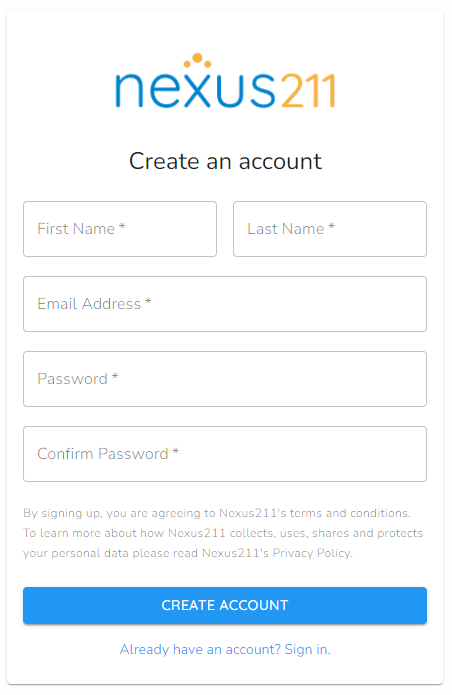Focus the Last Name input field
Viewport: 452px width, 695px height.
point(330,229)
